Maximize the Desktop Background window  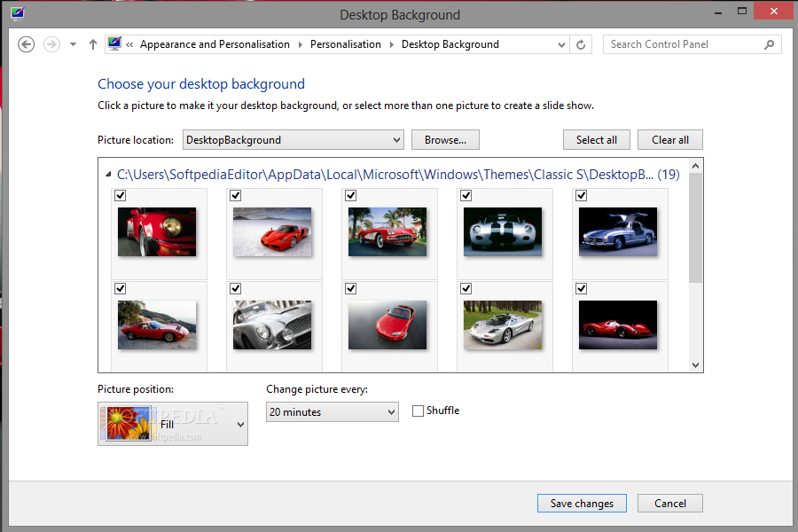coord(742,12)
